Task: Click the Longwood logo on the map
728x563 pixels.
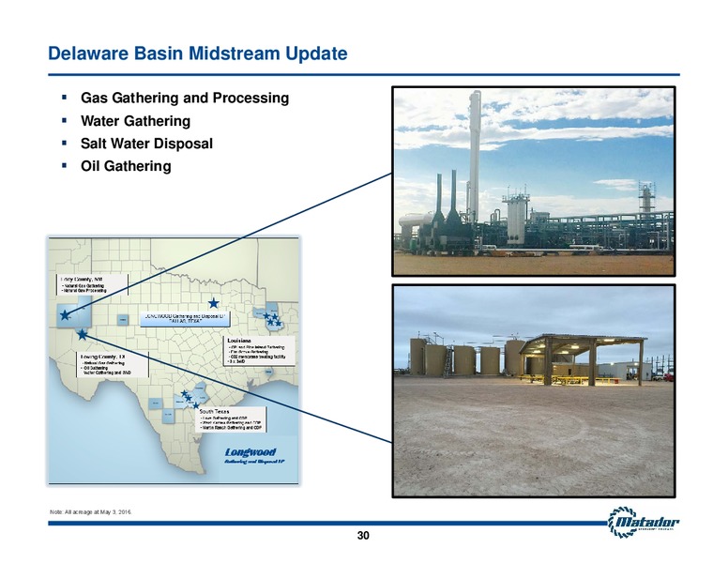Action: 253,455
